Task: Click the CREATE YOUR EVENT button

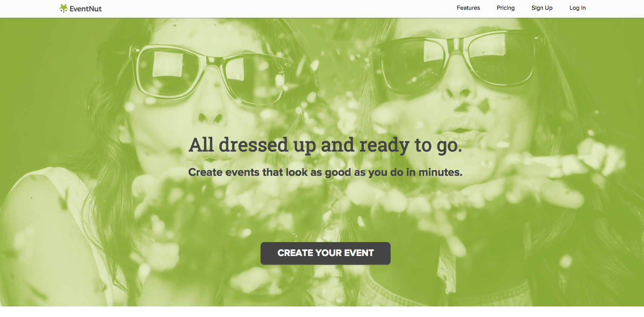Action: 325,253
